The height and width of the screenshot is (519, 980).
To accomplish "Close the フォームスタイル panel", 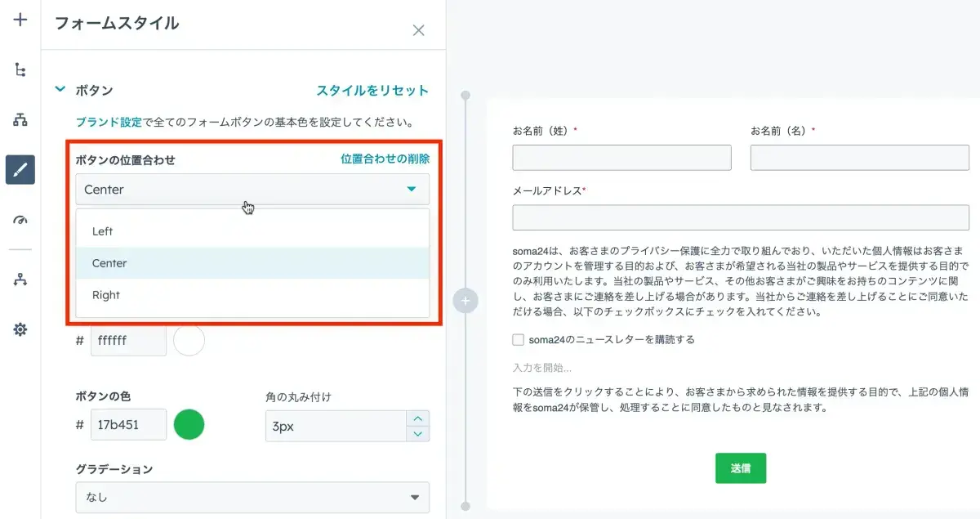I will (418, 30).
